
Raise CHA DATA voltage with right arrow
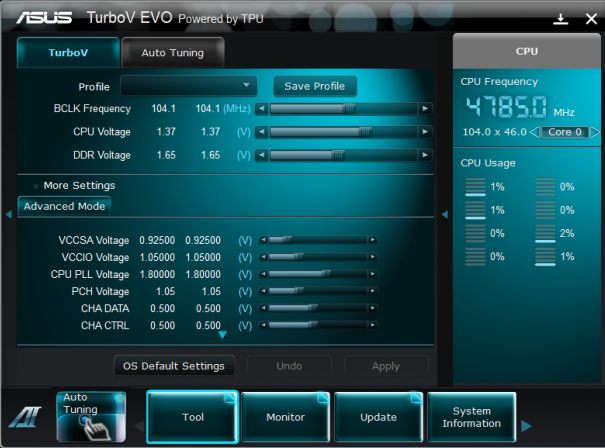click(372, 308)
